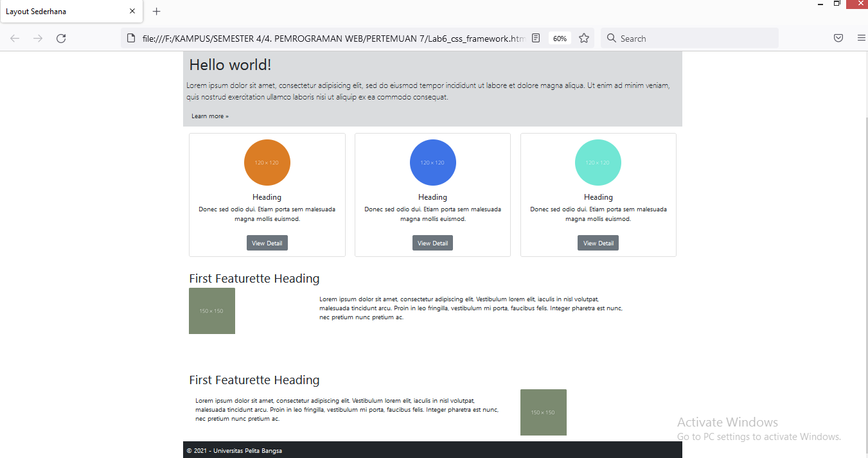Click the upper 150x150 placeholder image

[211, 311]
